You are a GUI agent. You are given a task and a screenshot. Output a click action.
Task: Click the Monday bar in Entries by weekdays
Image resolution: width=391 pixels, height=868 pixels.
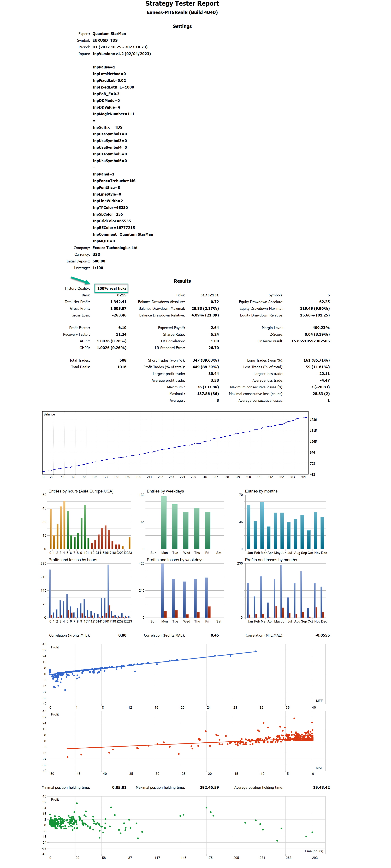(x=164, y=522)
